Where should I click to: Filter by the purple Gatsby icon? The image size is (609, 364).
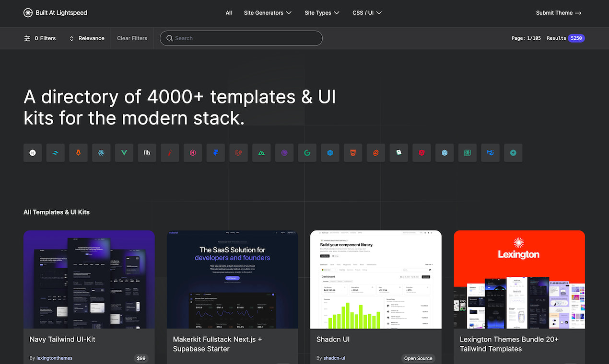(x=284, y=153)
